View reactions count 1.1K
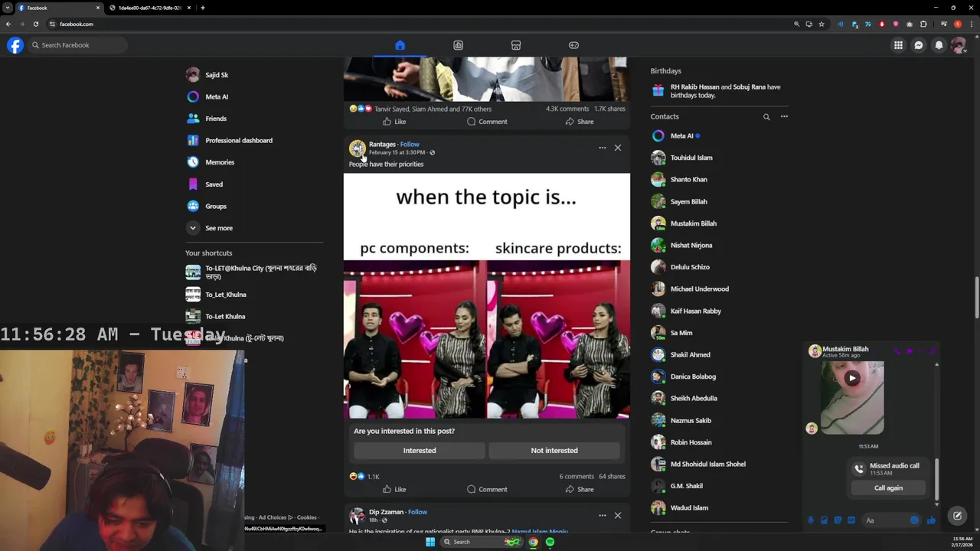Screen dimensions: 980x551 (x=373, y=477)
